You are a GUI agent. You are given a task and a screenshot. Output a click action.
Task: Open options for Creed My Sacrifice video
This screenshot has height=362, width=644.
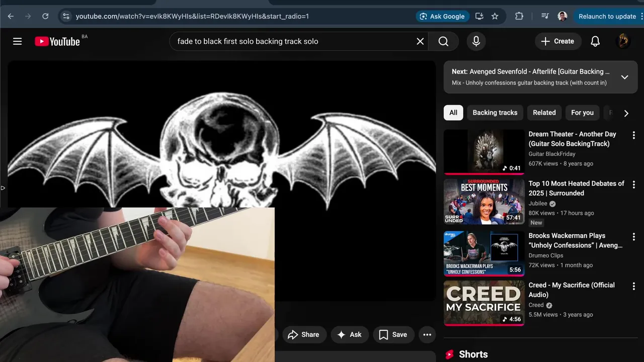click(x=634, y=286)
